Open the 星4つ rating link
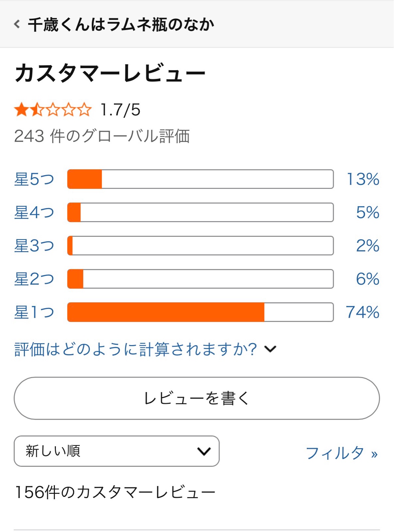394x532 pixels. pos(34,212)
